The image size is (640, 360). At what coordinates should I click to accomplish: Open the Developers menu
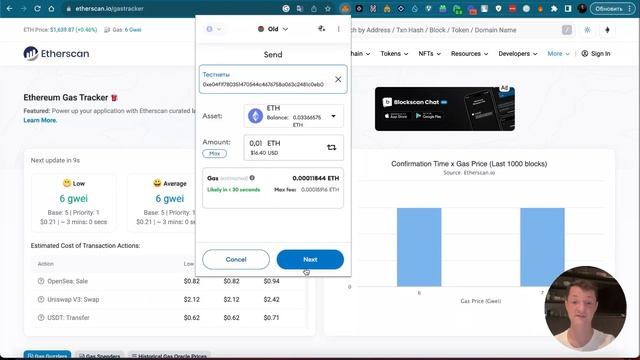pyautogui.click(x=518, y=53)
